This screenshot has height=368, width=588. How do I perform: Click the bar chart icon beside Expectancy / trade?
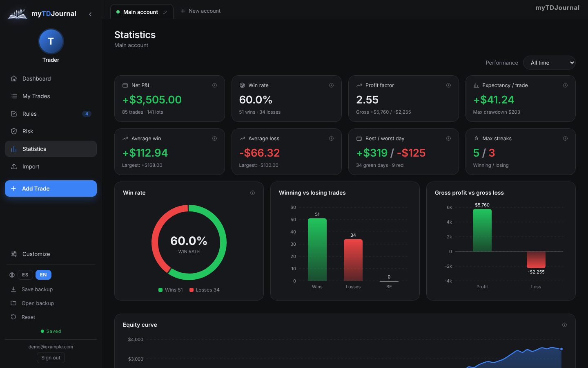(476, 85)
